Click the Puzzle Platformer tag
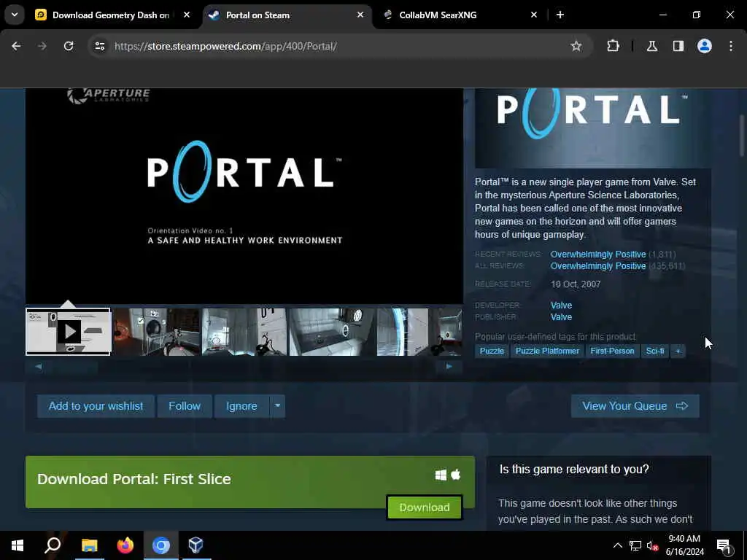 (547, 351)
